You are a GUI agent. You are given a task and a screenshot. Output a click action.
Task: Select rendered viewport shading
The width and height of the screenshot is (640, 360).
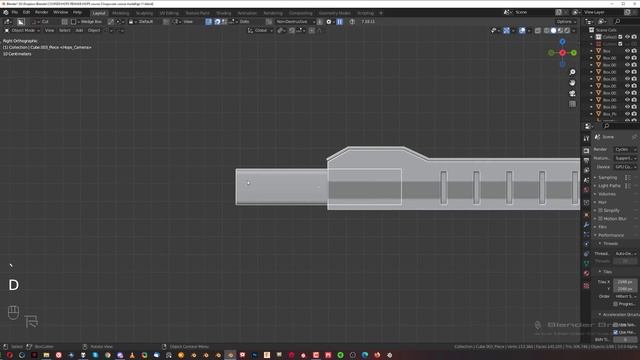(567, 31)
